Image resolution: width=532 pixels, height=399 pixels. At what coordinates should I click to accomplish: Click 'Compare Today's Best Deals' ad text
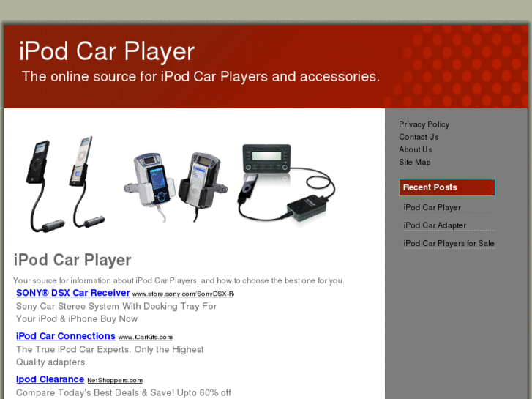pyautogui.click(x=123, y=393)
